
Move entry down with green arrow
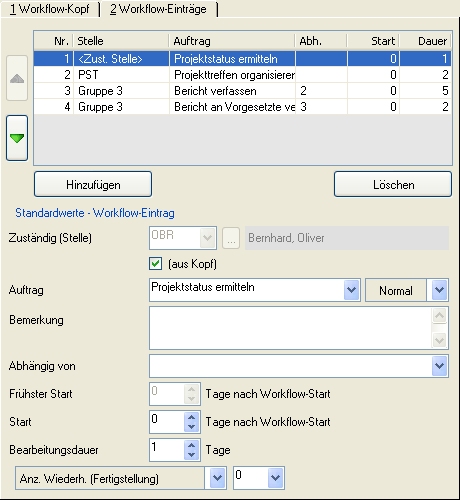[17, 138]
